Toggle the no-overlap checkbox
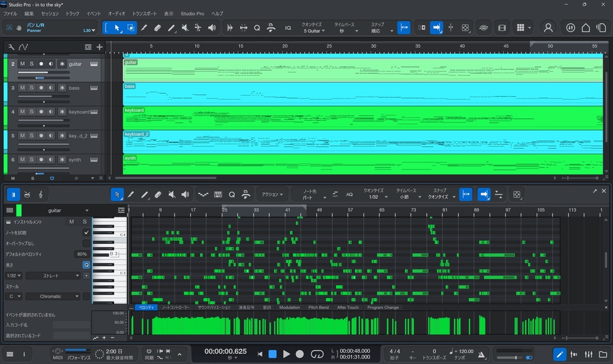Screen dimensions: 613x364 click(x=87, y=243)
